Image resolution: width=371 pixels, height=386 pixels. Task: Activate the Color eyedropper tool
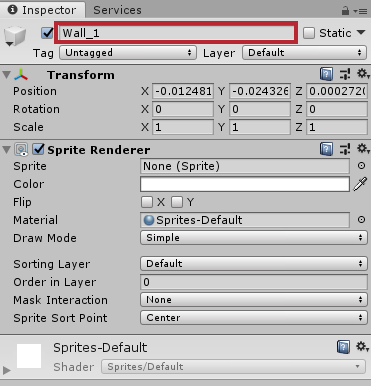coord(360,184)
